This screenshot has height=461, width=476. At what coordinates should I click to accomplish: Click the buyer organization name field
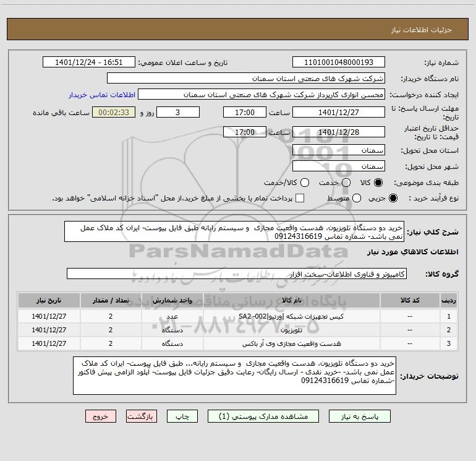[x=246, y=79]
